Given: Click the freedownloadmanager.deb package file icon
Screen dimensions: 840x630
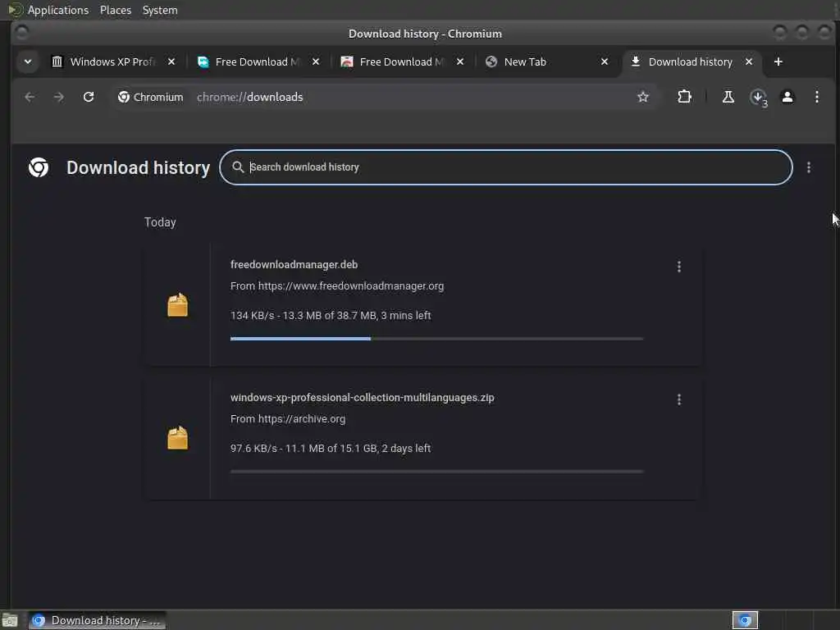Looking at the screenshot, I should (x=178, y=305).
